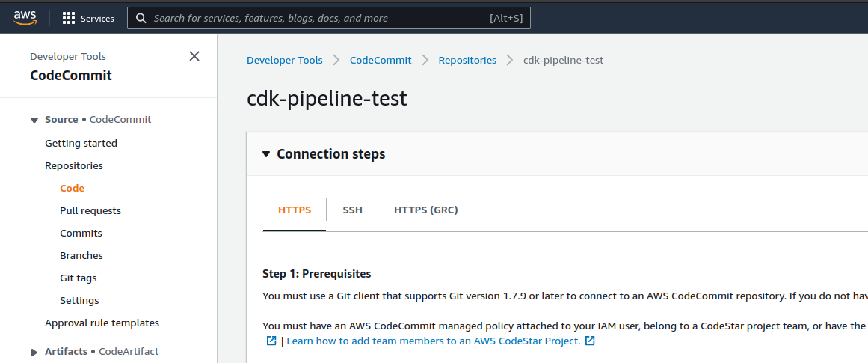This screenshot has width=868, height=363.
Task: Navigate to Branches in sidebar
Action: click(81, 256)
